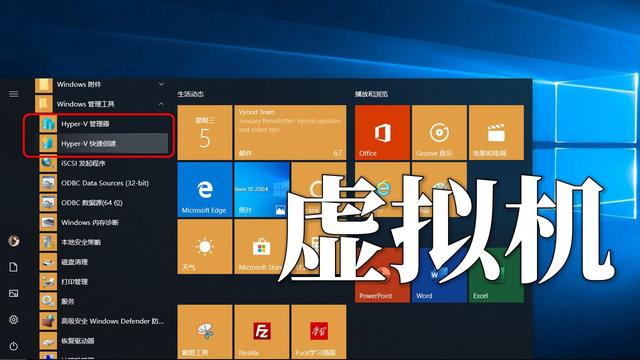Viewport: 640px width, 360px height.
Task: Open 打印管理
Action: point(103,282)
